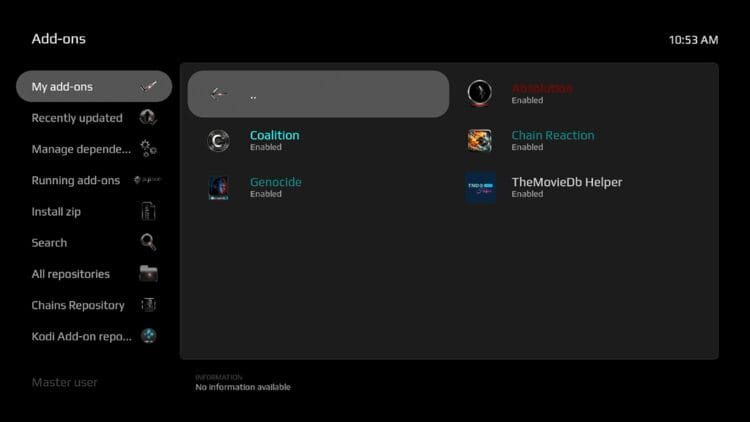750x422 pixels.
Task: Browse All repositories
Action: tap(94, 274)
